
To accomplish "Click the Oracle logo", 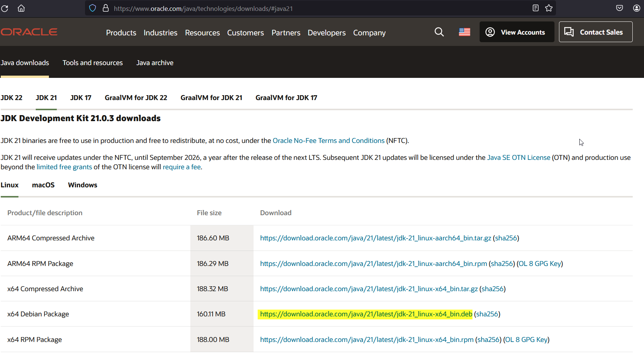I will click(29, 32).
